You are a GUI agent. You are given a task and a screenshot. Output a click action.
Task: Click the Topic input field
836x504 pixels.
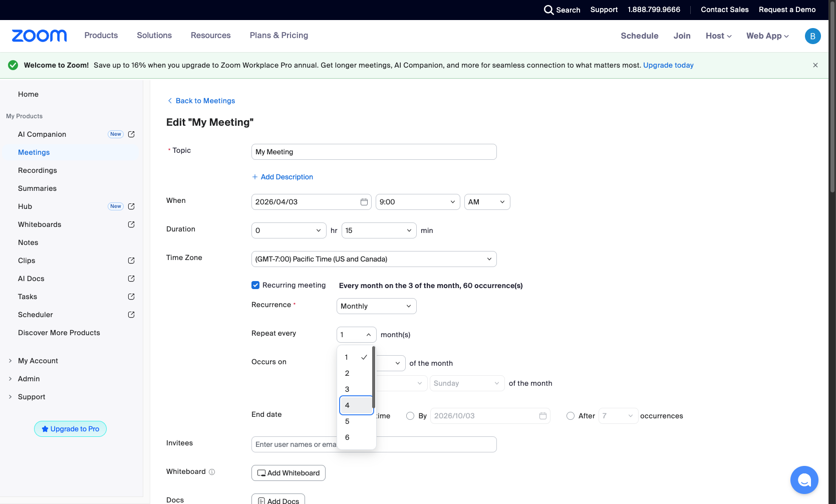[x=374, y=152]
